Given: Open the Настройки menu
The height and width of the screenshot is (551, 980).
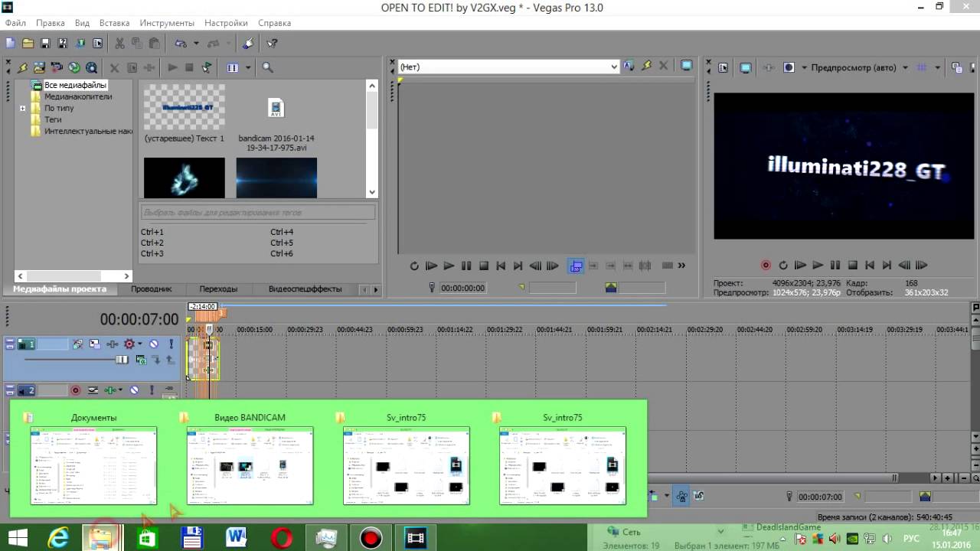Looking at the screenshot, I should click(226, 23).
